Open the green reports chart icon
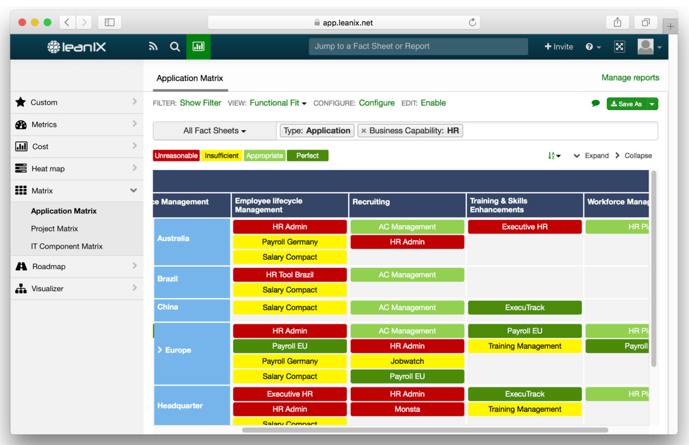The image size is (689, 445). click(198, 46)
